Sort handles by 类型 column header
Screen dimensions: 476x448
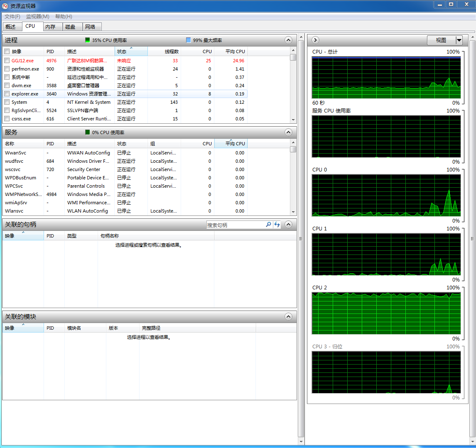pyautogui.click(x=81, y=236)
